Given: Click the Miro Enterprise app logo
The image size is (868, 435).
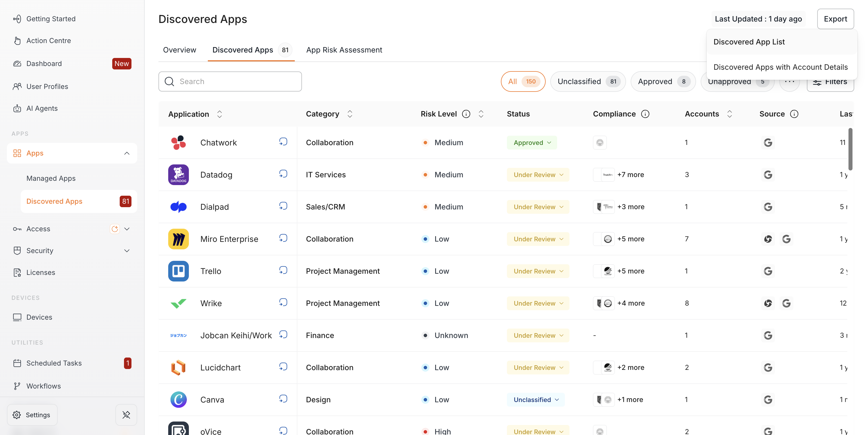Looking at the screenshot, I should coord(178,239).
